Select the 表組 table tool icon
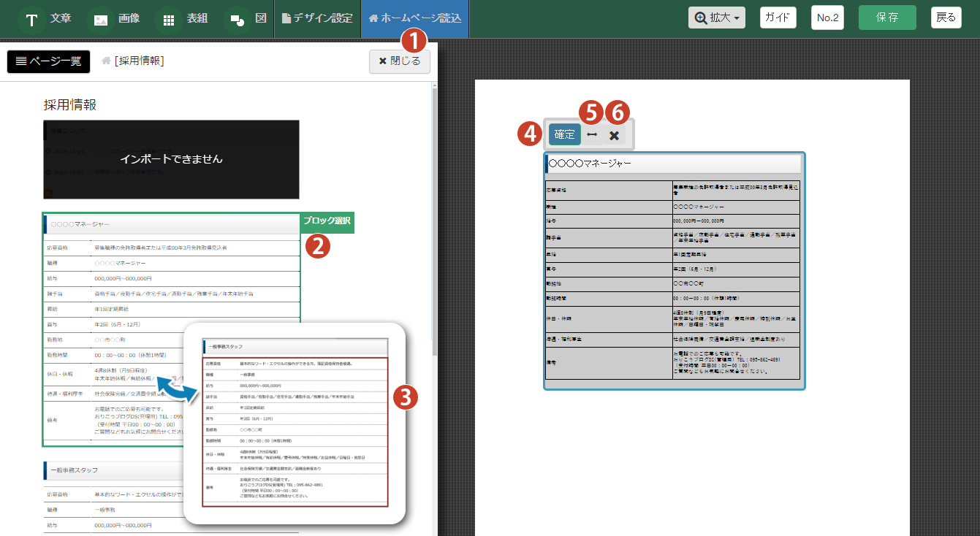Viewport: 980px width, 536px height. click(169, 19)
